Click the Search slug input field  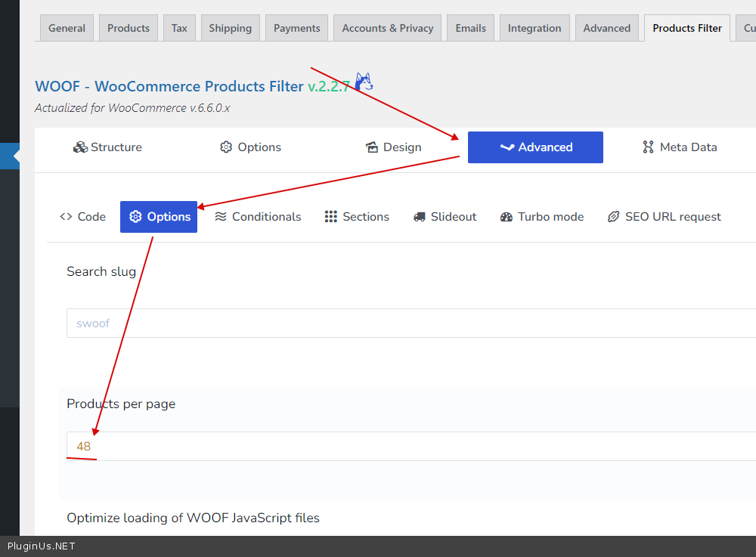[408, 323]
